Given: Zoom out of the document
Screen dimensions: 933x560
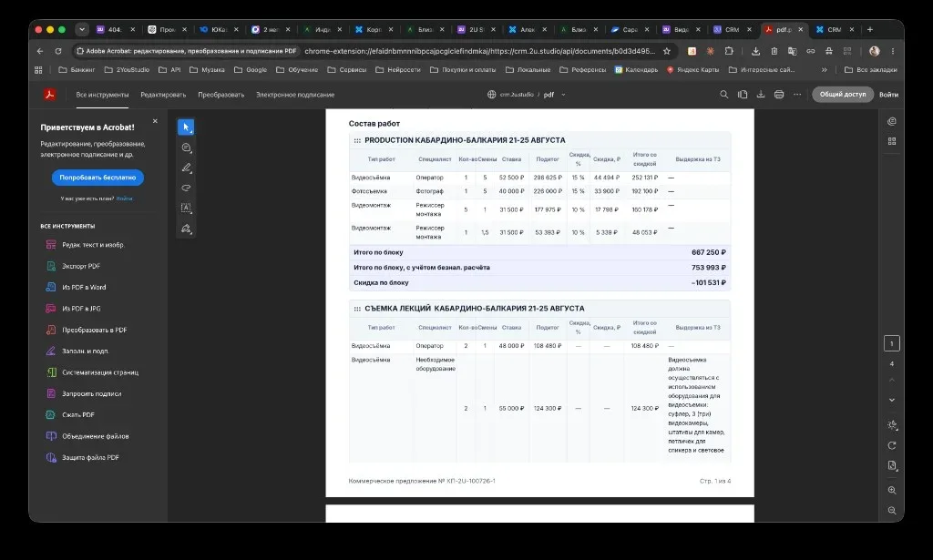Looking at the screenshot, I should pos(892,511).
